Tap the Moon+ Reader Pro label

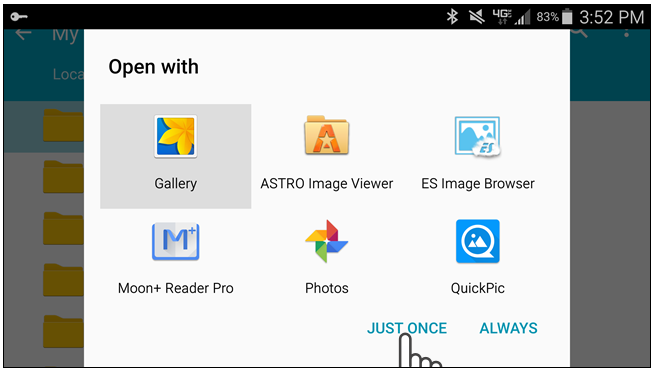tap(175, 288)
